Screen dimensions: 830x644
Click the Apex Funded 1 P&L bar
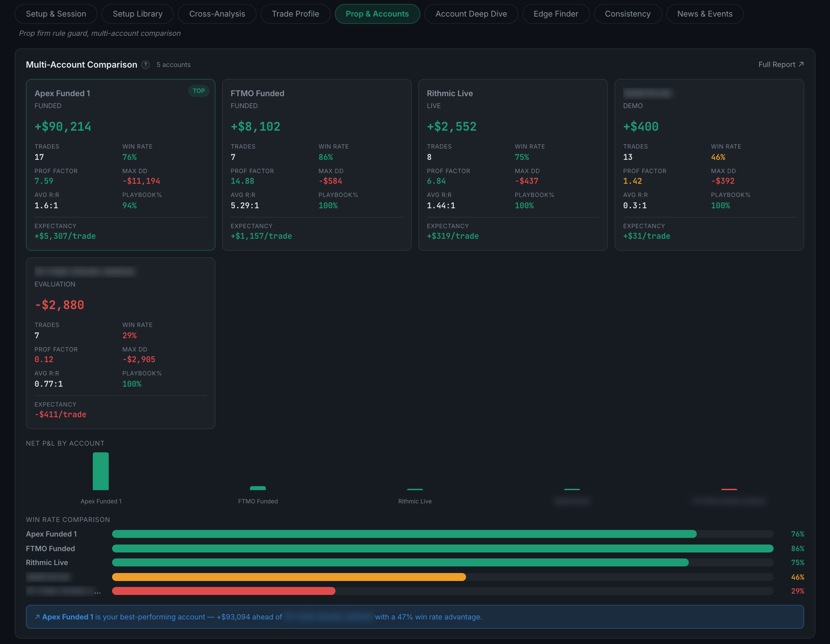pyautogui.click(x=101, y=471)
